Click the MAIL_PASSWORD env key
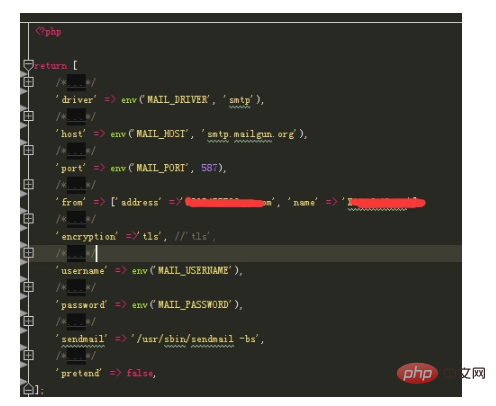 pyautogui.click(x=193, y=304)
